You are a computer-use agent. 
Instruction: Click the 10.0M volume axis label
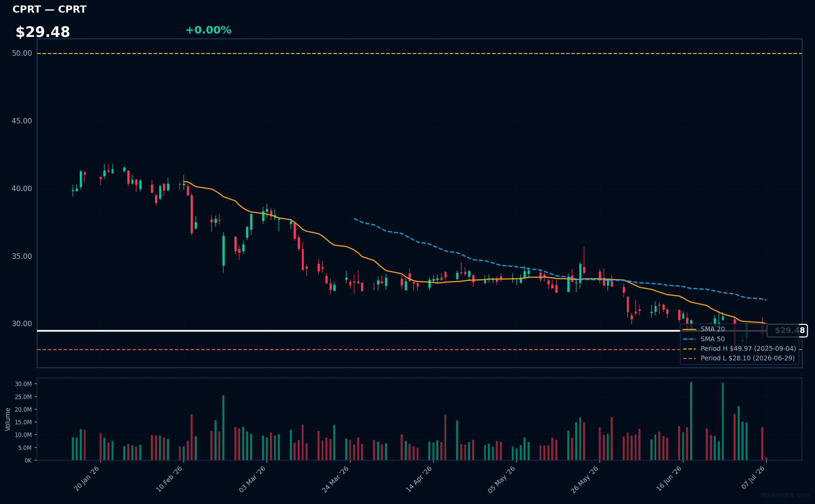pyautogui.click(x=23, y=435)
